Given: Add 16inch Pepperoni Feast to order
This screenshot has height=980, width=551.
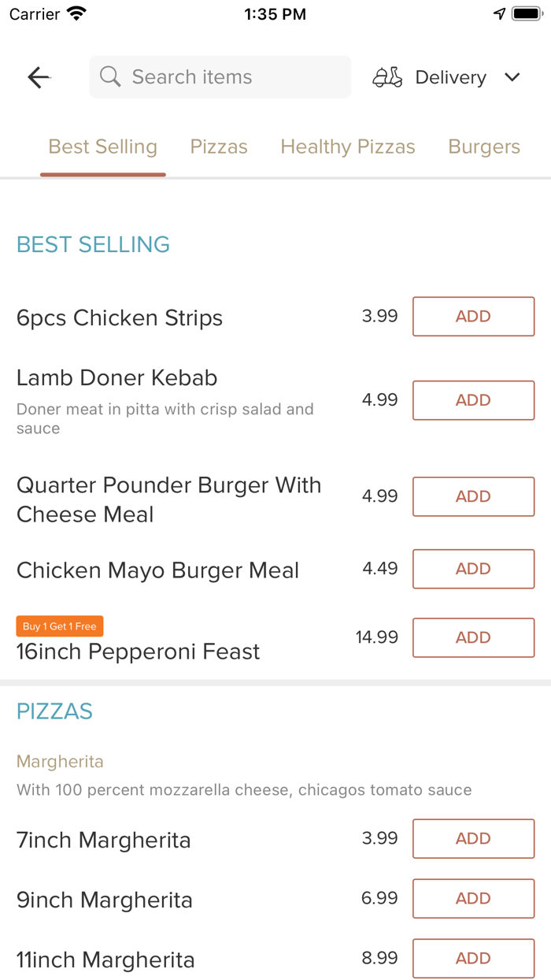Looking at the screenshot, I should click(474, 637).
